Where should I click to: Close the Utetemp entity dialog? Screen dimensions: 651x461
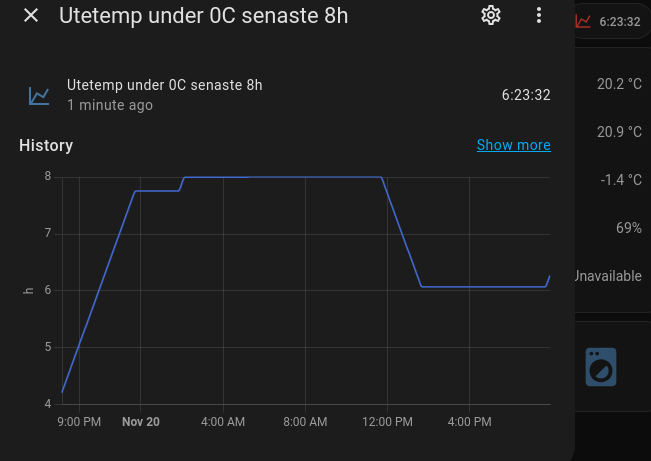point(31,16)
